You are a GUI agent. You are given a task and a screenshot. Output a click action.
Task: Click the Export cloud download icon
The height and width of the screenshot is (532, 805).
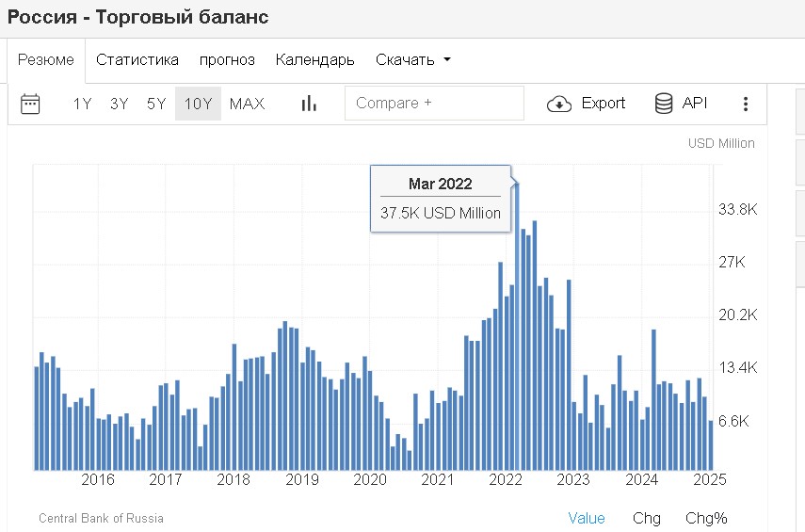[x=559, y=104]
